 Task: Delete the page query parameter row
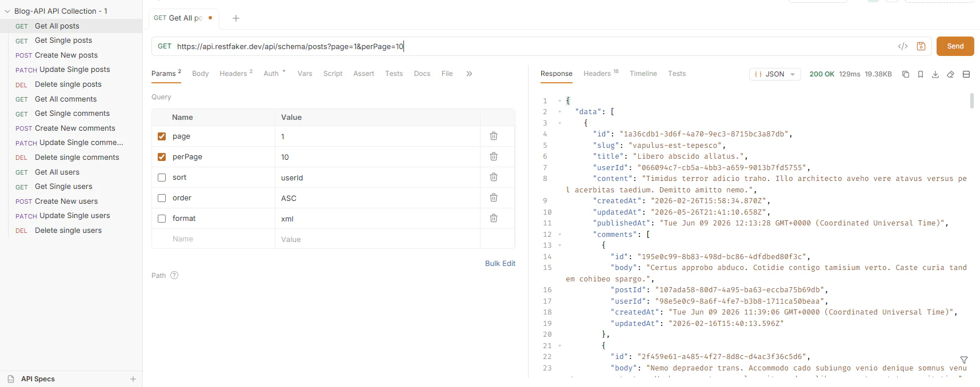(494, 136)
